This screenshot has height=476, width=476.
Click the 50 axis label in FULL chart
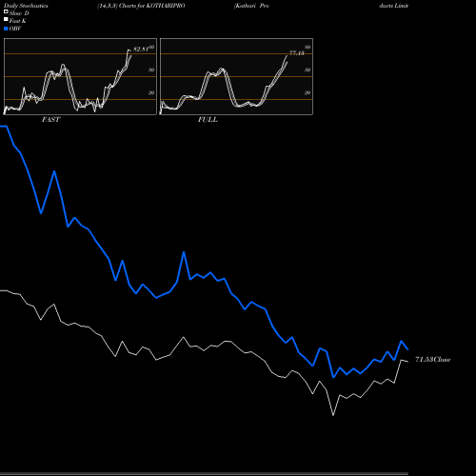pyautogui.click(x=307, y=69)
